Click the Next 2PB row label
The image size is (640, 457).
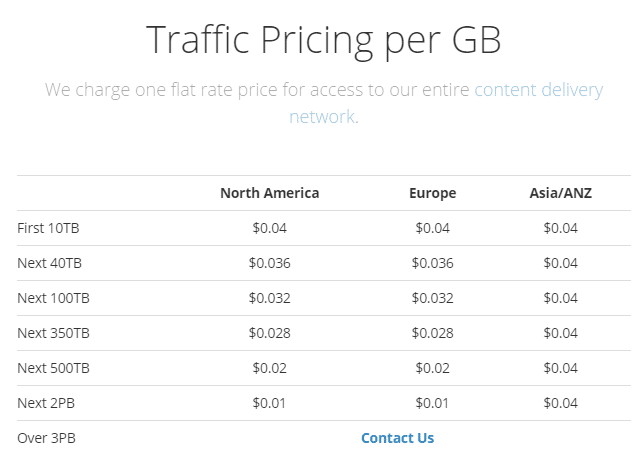tap(47, 403)
